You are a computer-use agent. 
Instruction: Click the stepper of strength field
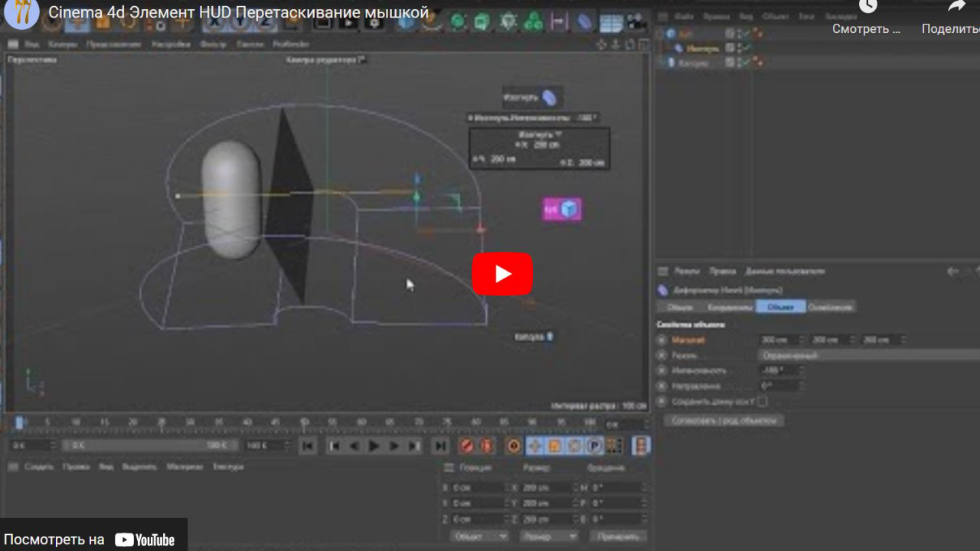[802, 370]
